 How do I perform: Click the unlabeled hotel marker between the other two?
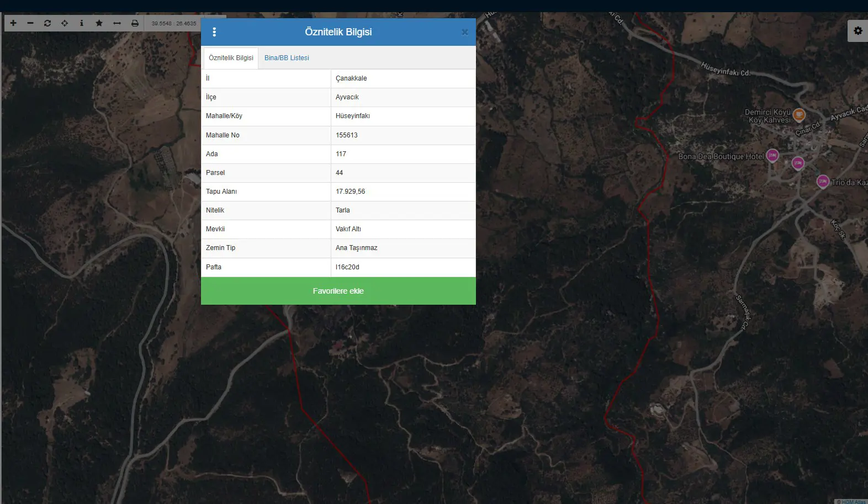[x=798, y=163]
